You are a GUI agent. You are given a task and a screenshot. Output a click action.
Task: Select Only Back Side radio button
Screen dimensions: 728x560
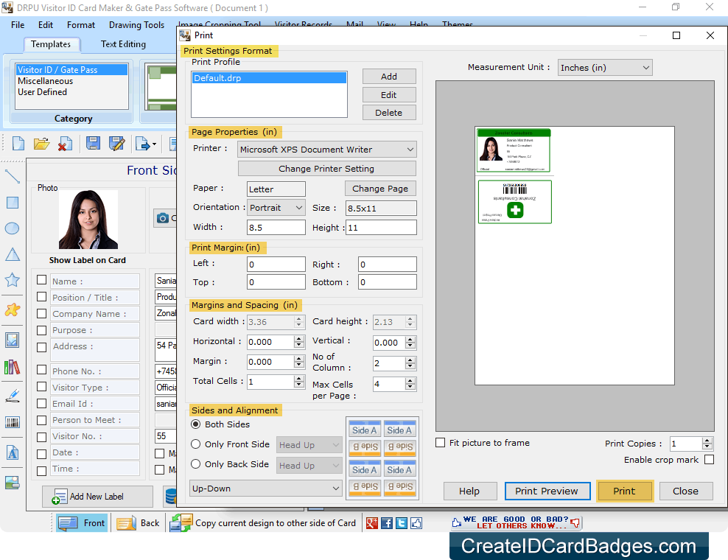click(196, 464)
